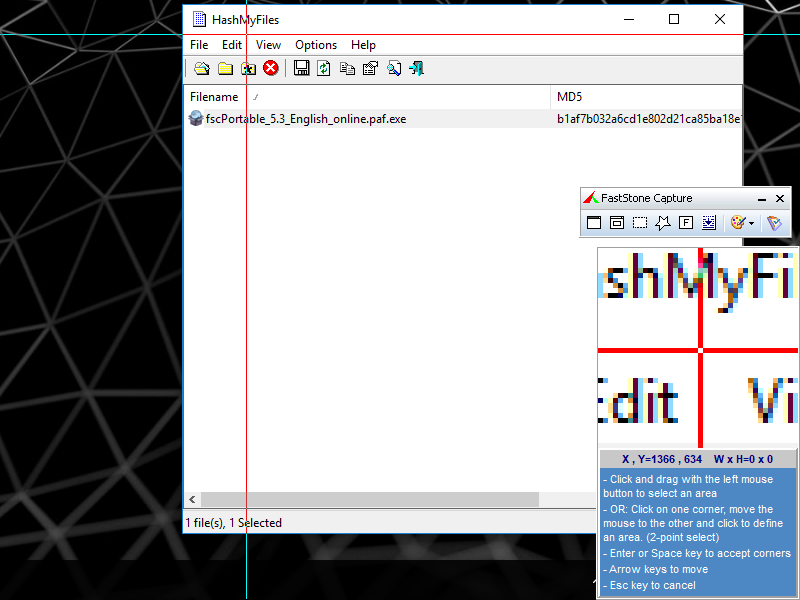Click the floppy disk Save icon
The image size is (800, 600).
(301, 68)
